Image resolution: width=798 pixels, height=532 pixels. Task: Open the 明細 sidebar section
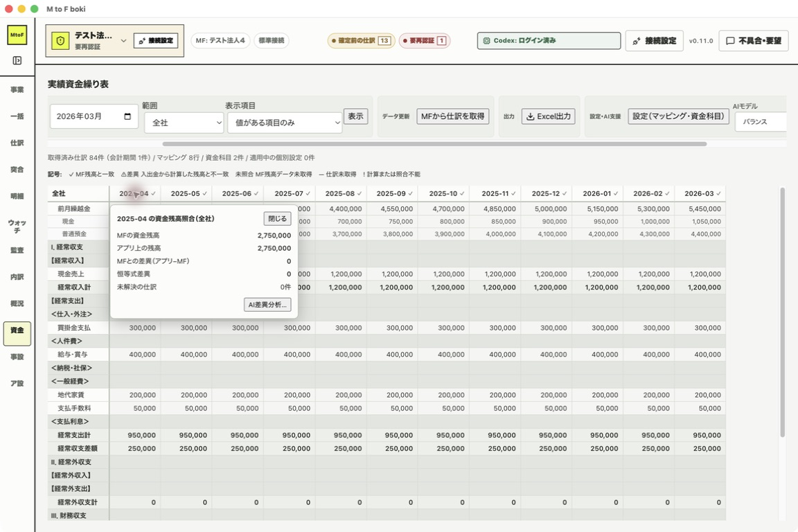[x=17, y=196]
